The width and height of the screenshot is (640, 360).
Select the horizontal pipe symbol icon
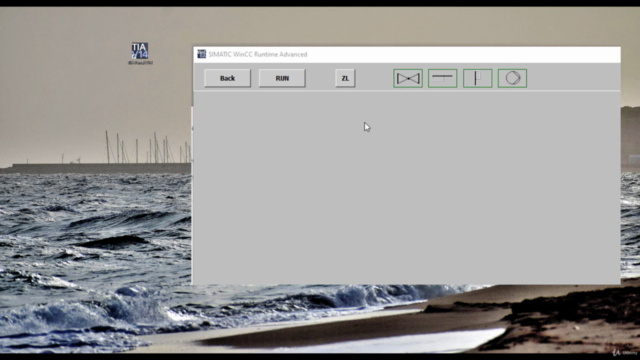(x=442, y=78)
